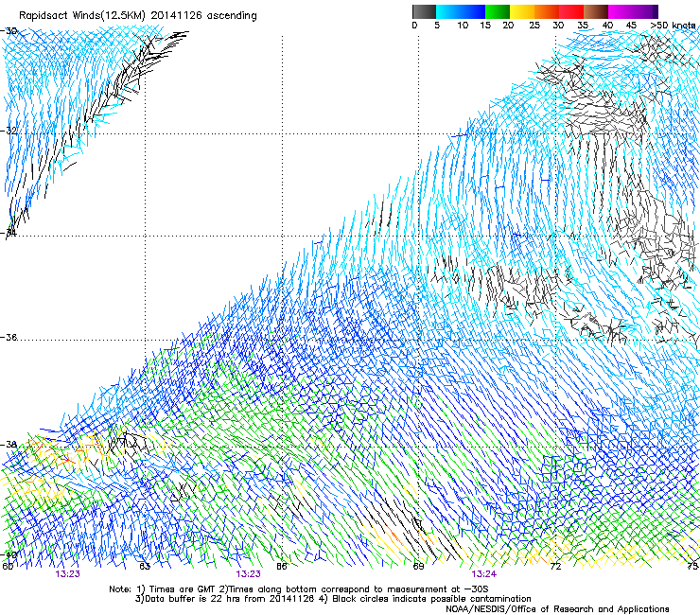
Task: Click the brown 35-40 knots legend segment
Action: (x=596, y=11)
